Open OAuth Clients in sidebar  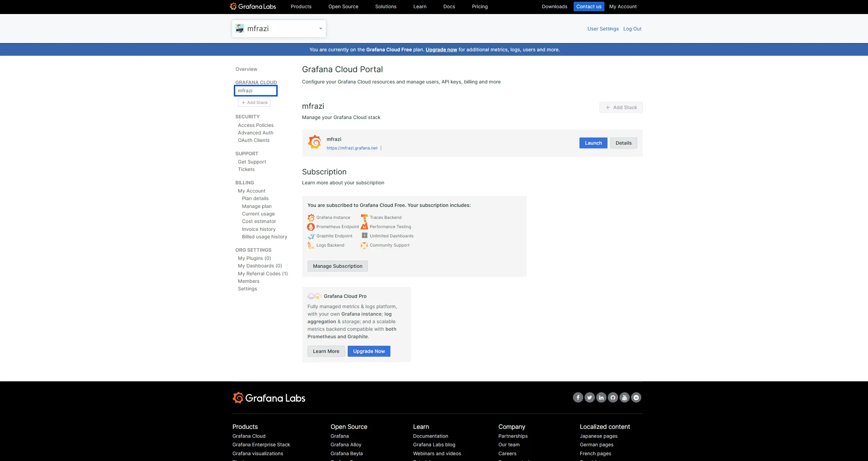(253, 140)
